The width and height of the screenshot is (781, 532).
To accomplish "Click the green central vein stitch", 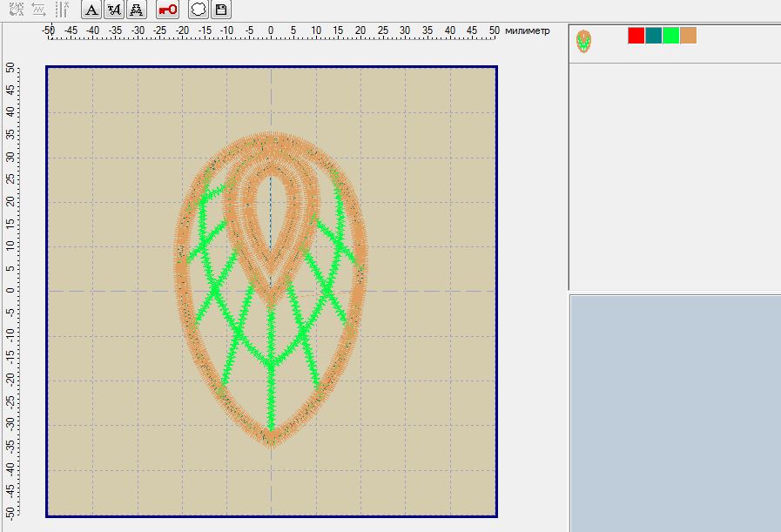I will tap(271, 368).
